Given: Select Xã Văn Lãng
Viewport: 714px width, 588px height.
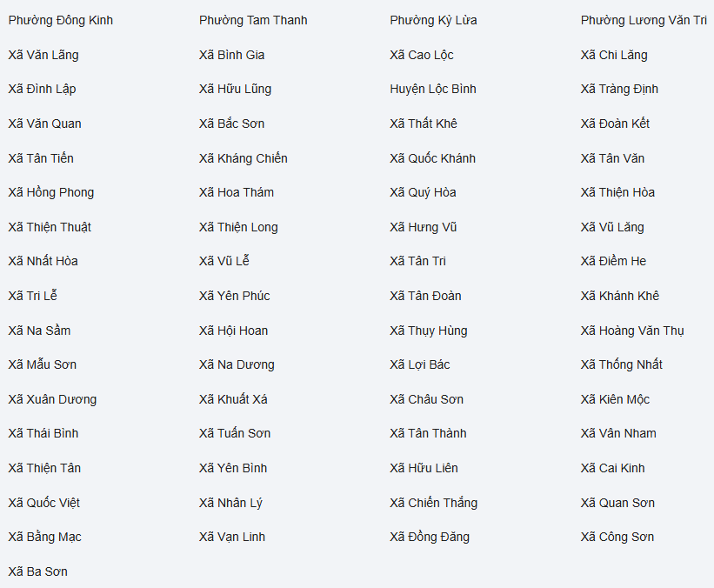Looking at the screenshot, I should pyautogui.click(x=43, y=55).
